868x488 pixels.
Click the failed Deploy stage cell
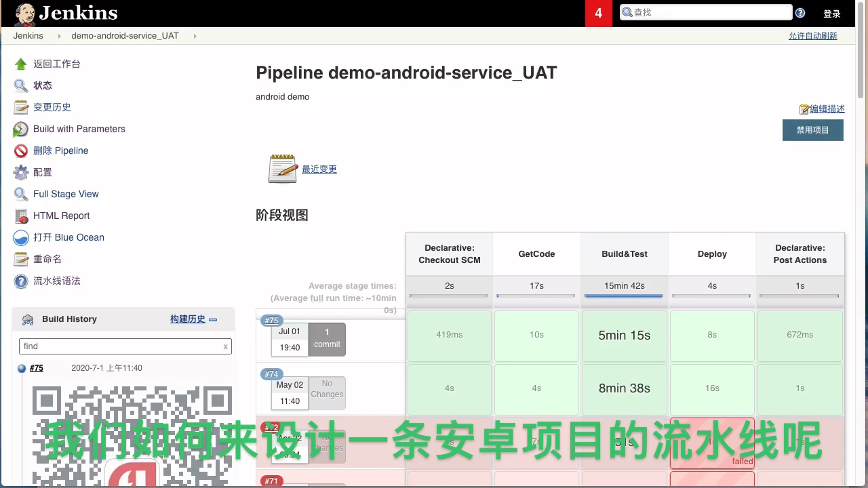712,443
